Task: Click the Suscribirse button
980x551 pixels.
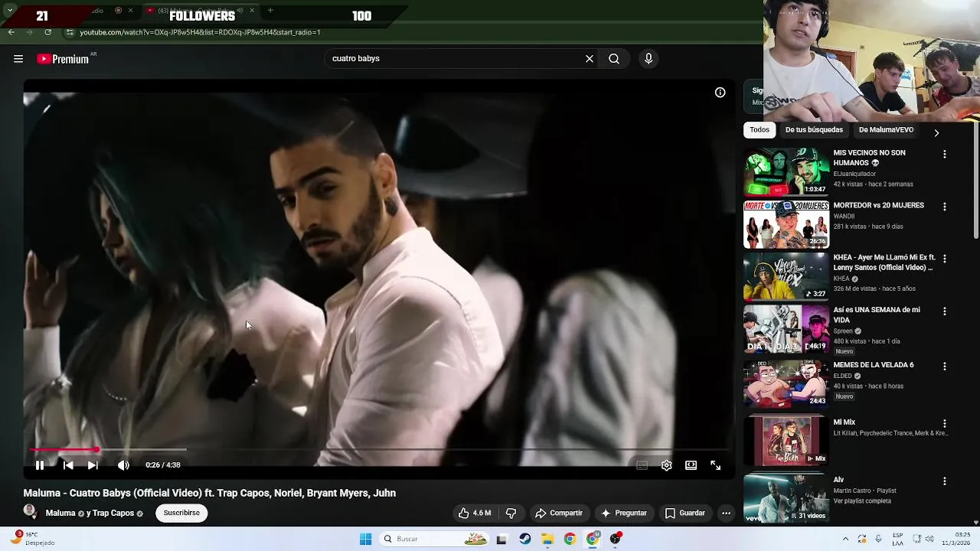Action: click(181, 514)
